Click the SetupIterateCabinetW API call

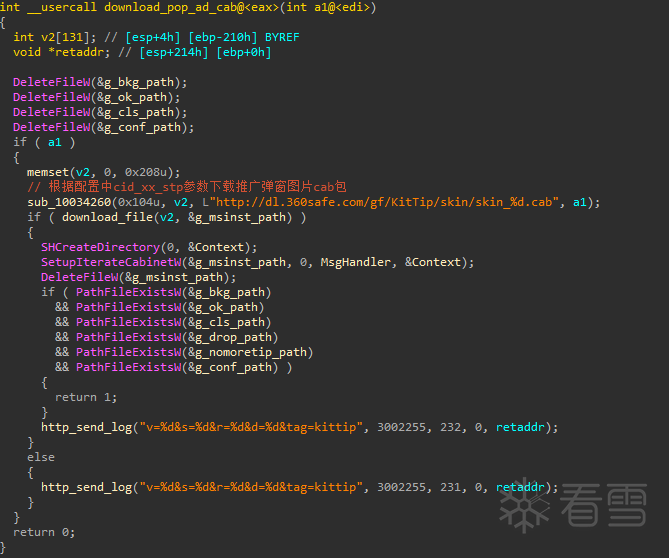point(111,262)
